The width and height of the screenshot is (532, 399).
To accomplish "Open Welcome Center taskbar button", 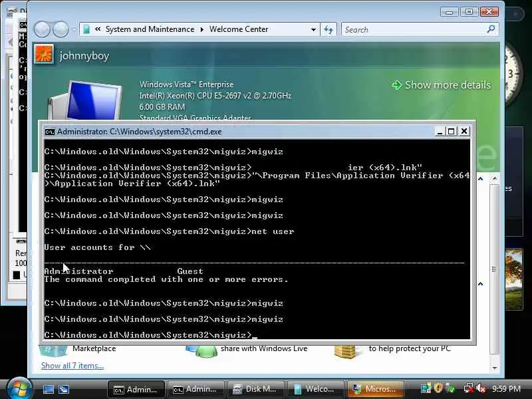I will [315, 389].
